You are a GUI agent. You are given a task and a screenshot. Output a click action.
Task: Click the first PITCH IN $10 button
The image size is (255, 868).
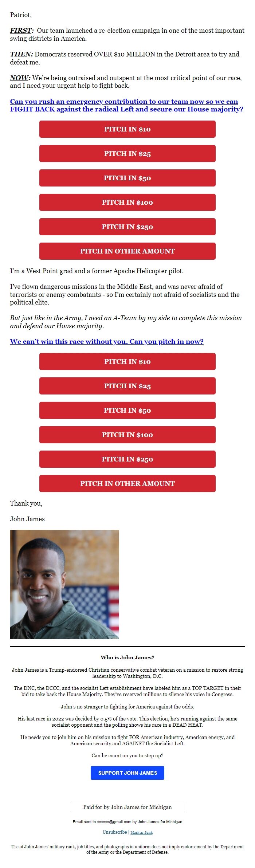click(127, 129)
